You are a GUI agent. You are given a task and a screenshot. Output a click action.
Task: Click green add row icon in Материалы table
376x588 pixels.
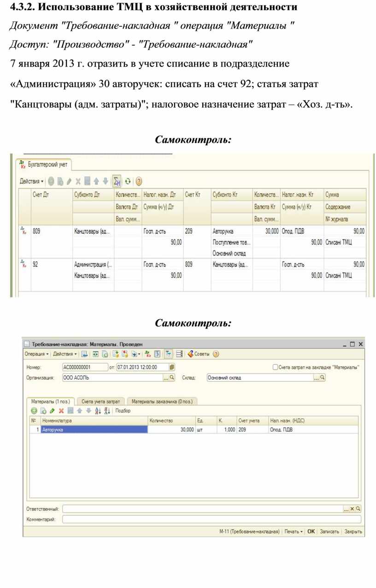(34, 410)
